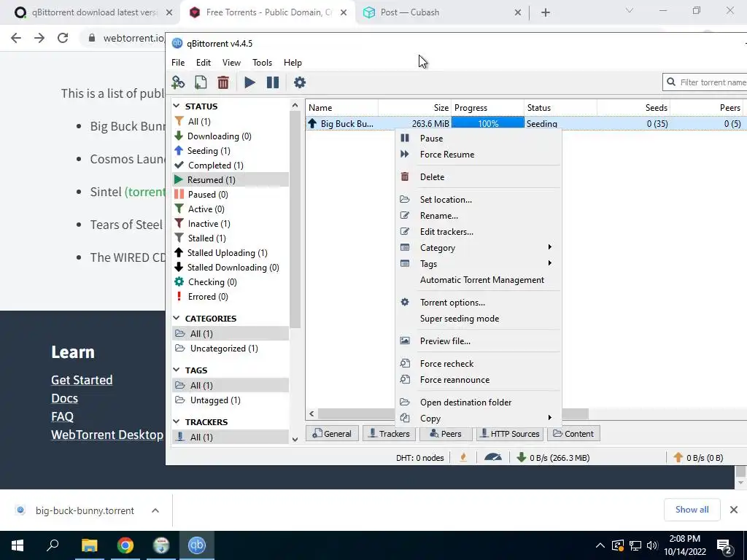Click Pause toolbar icon in qBittorrent
747x560 pixels.
coord(273,82)
